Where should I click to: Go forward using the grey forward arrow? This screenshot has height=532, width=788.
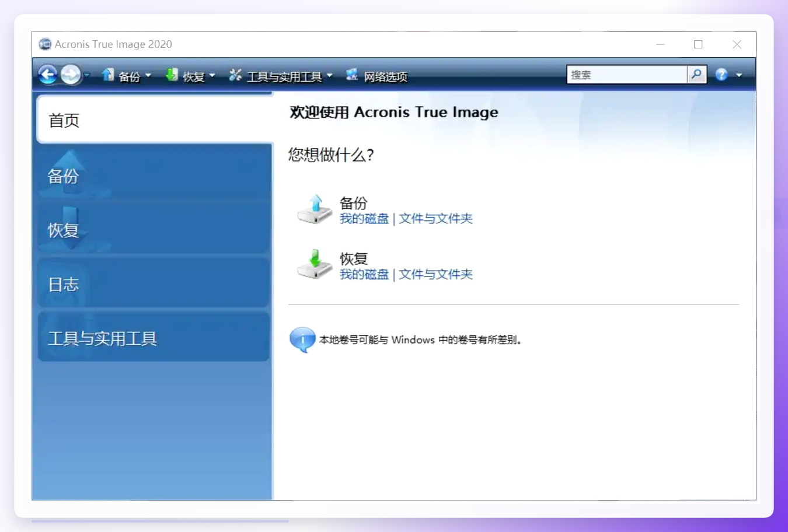click(71, 75)
